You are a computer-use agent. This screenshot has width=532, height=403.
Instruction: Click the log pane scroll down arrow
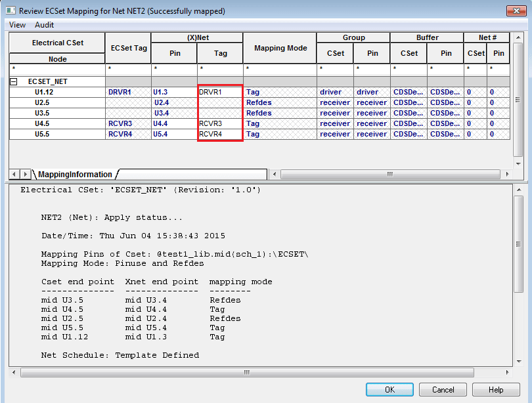pyautogui.click(x=519, y=361)
